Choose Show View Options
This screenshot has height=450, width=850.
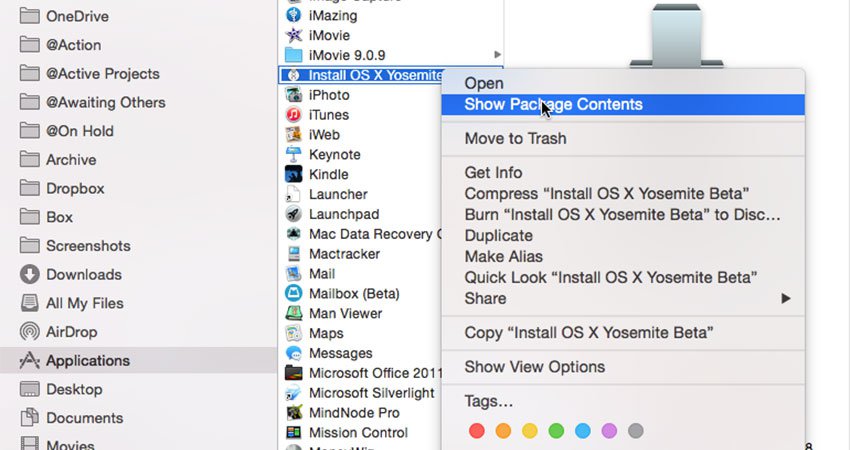623,367
